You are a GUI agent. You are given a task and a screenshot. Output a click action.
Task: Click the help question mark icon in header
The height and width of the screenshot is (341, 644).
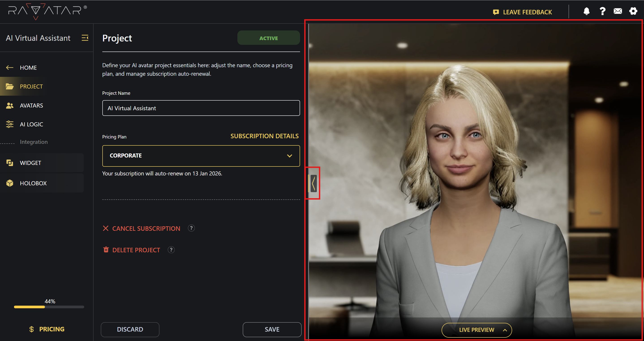click(602, 11)
